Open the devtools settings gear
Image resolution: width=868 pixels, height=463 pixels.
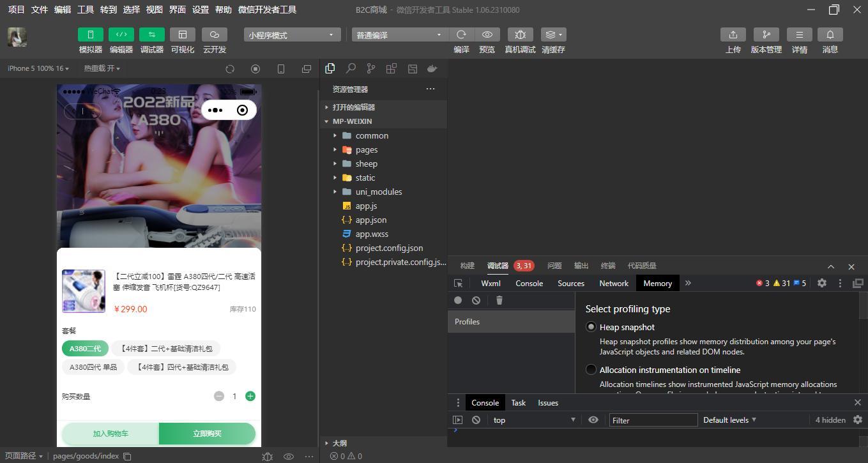point(822,283)
